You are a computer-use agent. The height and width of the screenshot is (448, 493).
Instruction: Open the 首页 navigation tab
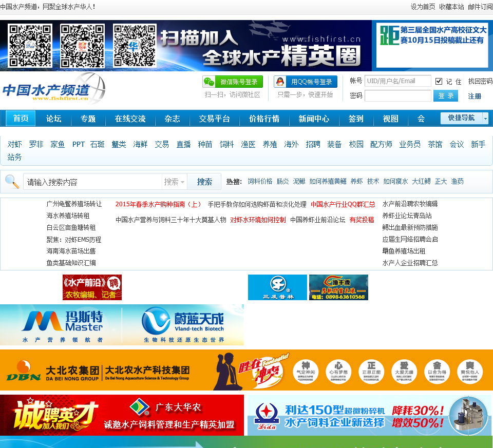21,118
